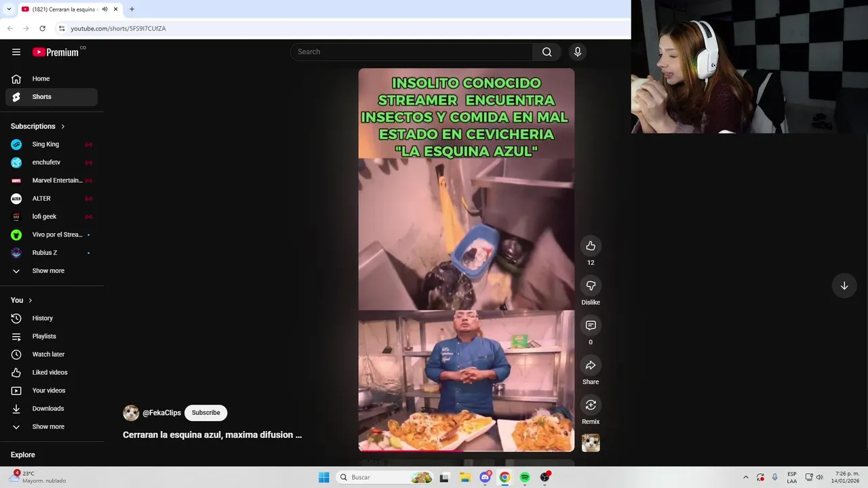This screenshot has height=488, width=868.
Task: Click the YouTube Premium logo
Action: coord(56,52)
